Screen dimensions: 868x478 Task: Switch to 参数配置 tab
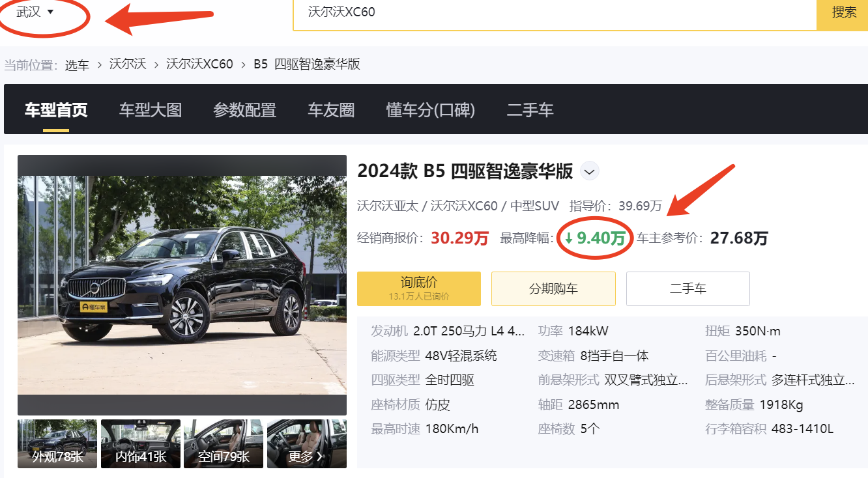click(x=245, y=110)
